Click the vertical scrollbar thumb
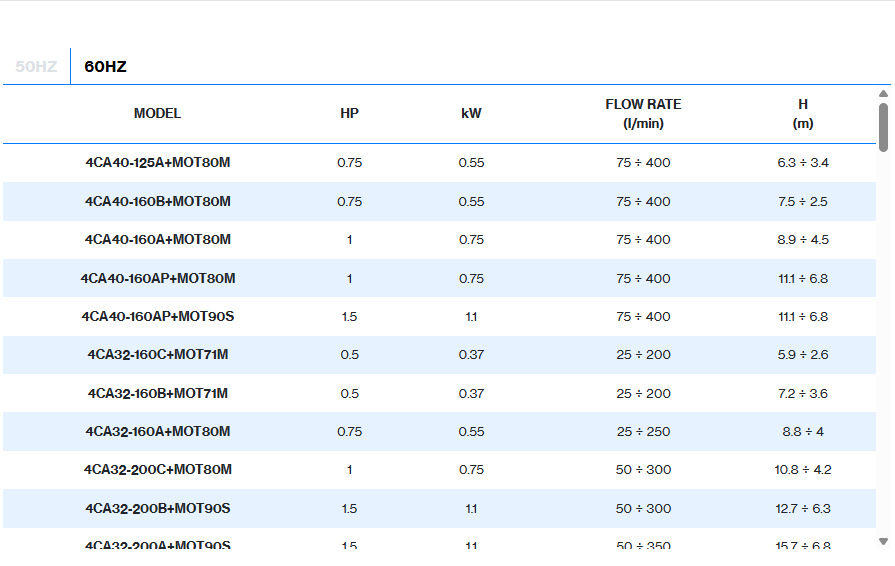Image resolution: width=895 pixels, height=566 pixels. (x=883, y=127)
